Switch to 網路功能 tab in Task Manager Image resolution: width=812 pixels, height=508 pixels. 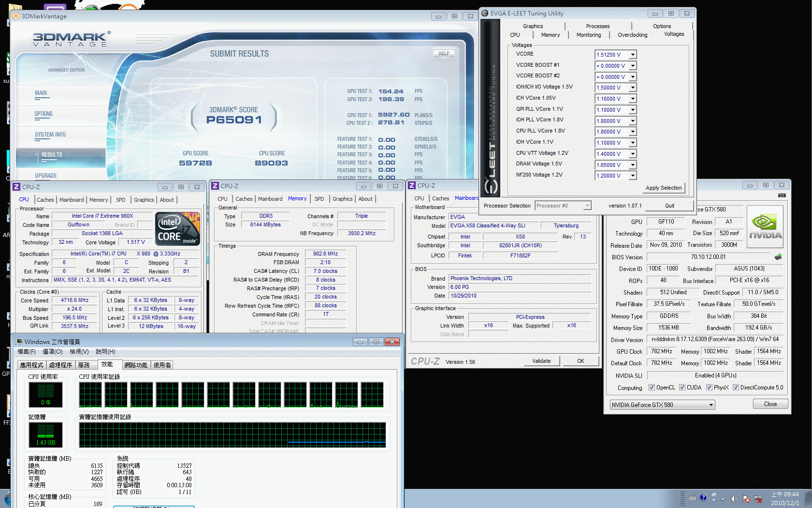(x=136, y=365)
